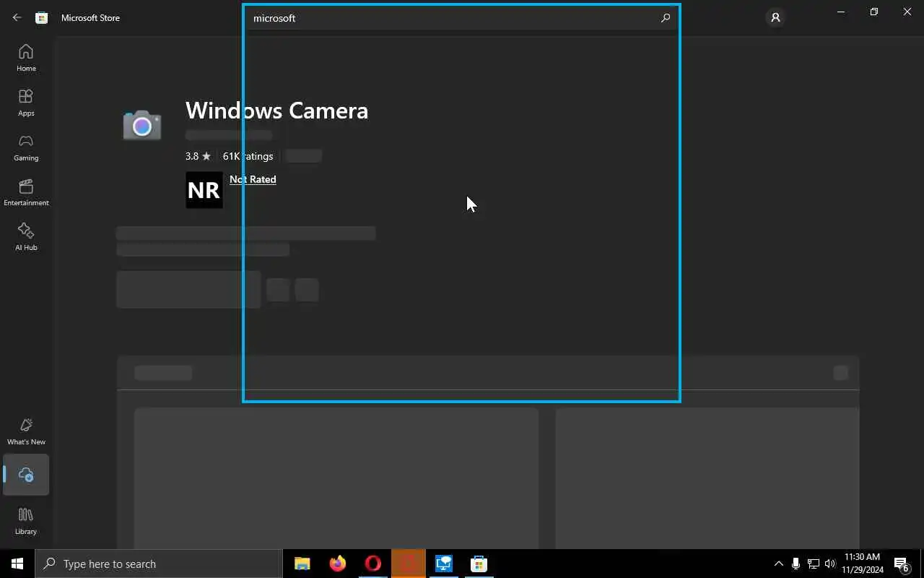Screen dimensions: 924x578
Task: Click the Microsoft Store taskbar icon
Action: coord(479,564)
